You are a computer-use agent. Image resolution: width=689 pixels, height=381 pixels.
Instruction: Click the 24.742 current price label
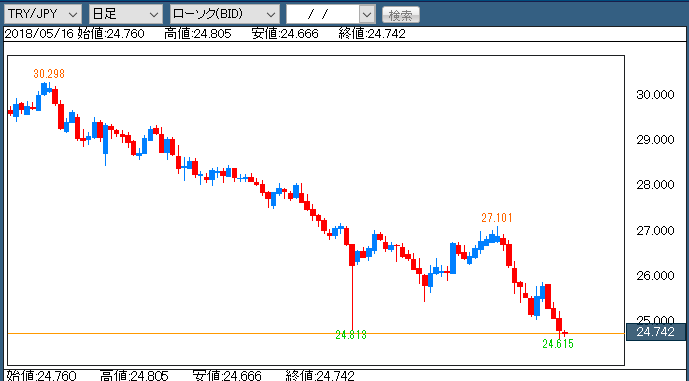click(x=656, y=332)
